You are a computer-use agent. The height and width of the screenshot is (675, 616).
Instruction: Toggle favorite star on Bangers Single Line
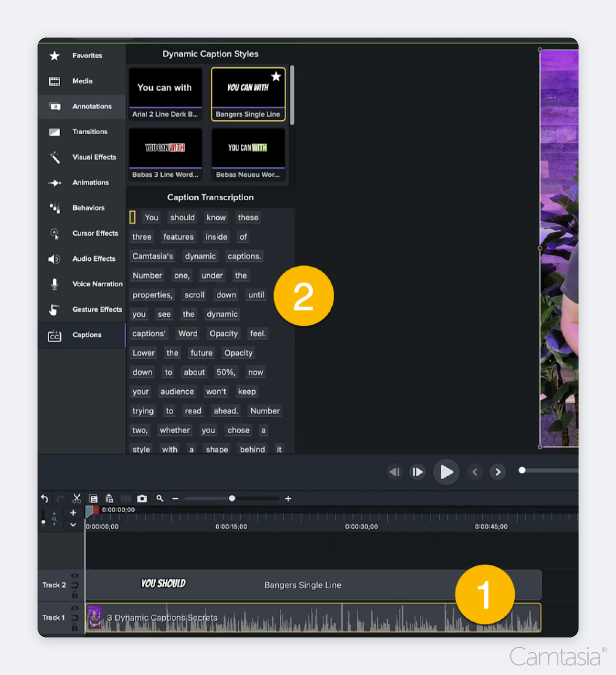point(276,76)
